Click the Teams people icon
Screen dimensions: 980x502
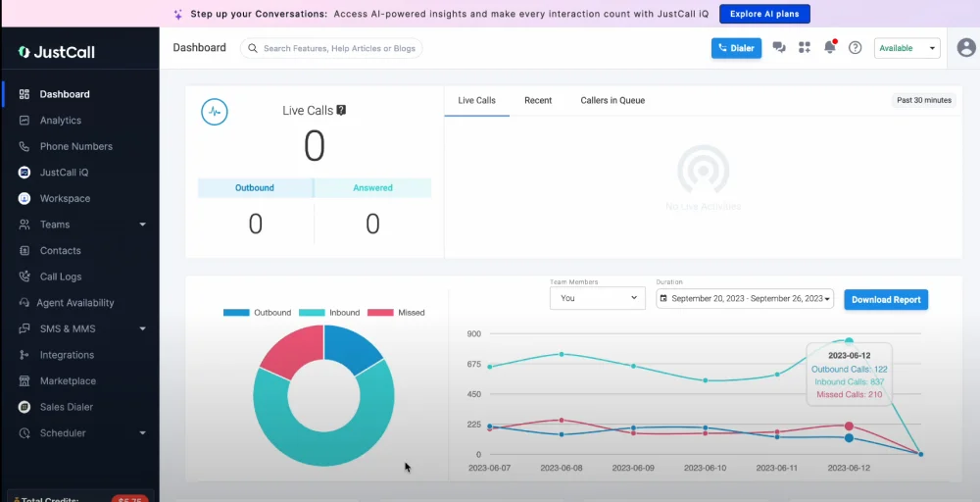click(24, 225)
